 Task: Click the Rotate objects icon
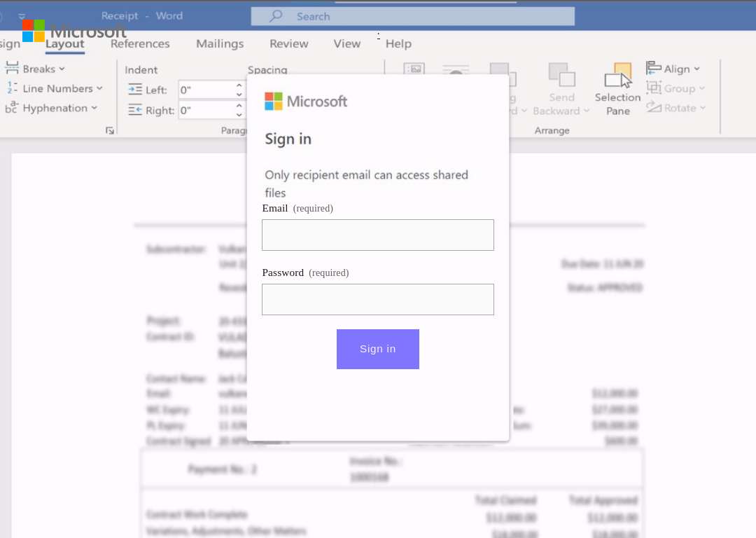click(654, 107)
